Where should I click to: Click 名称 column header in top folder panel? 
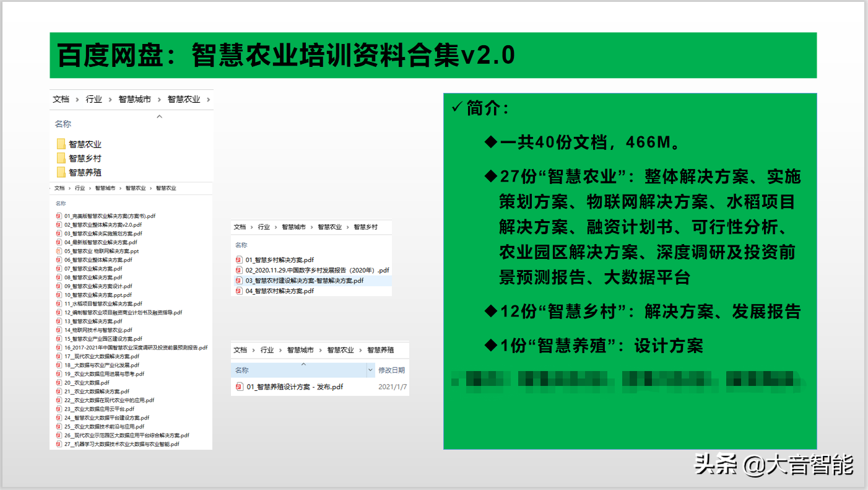tap(63, 124)
